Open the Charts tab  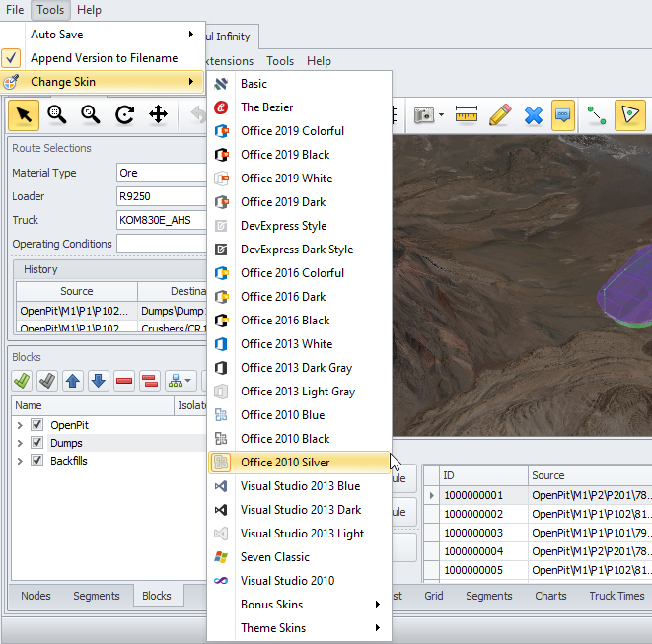click(x=550, y=596)
